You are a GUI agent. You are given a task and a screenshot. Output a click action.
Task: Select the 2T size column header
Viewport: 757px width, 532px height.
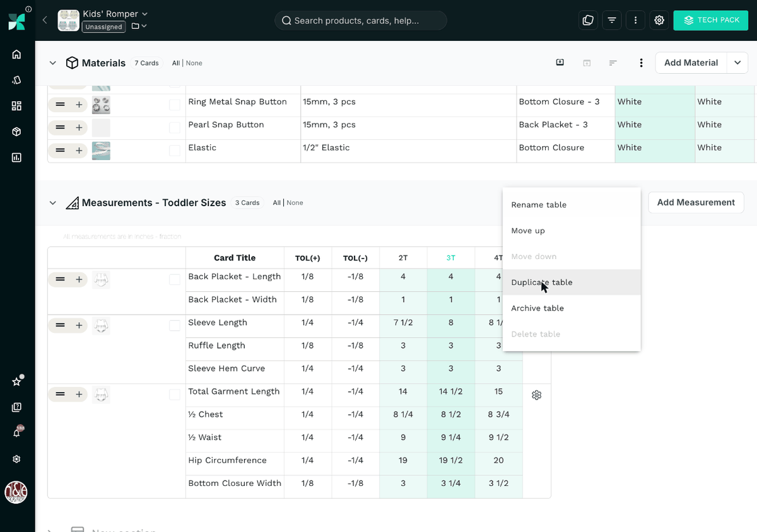[x=403, y=258]
